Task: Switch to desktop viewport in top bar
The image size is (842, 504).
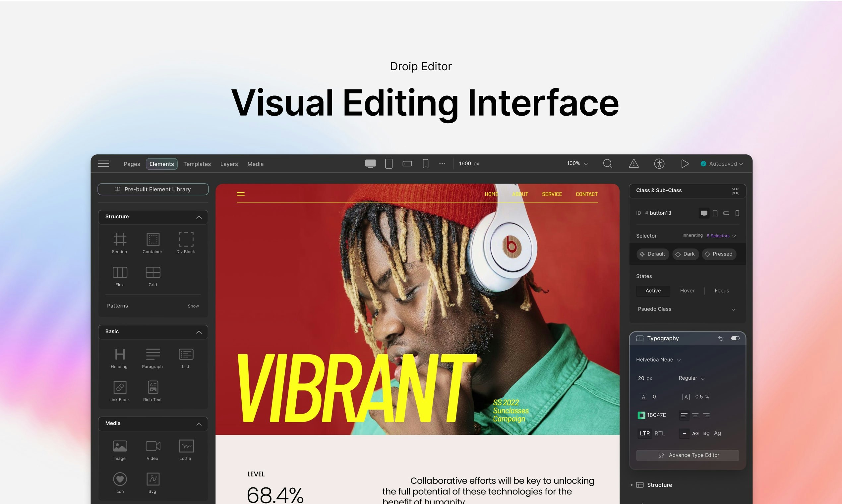Action: pos(370,164)
